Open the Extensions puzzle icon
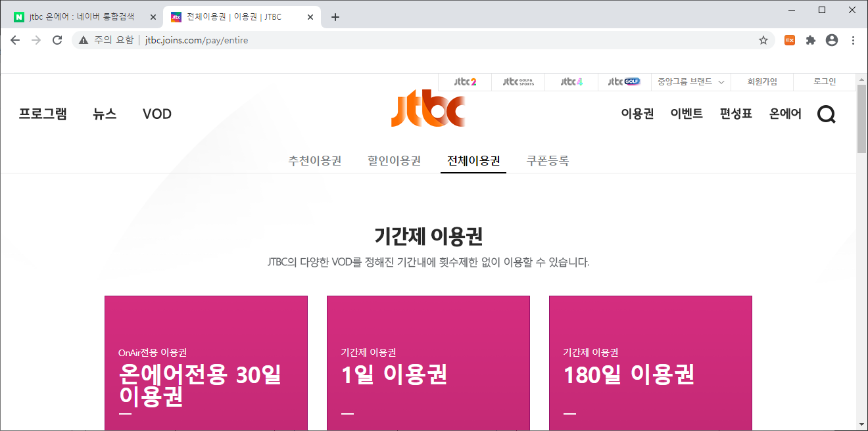The height and width of the screenshot is (431, 868). tap(811, 40)
